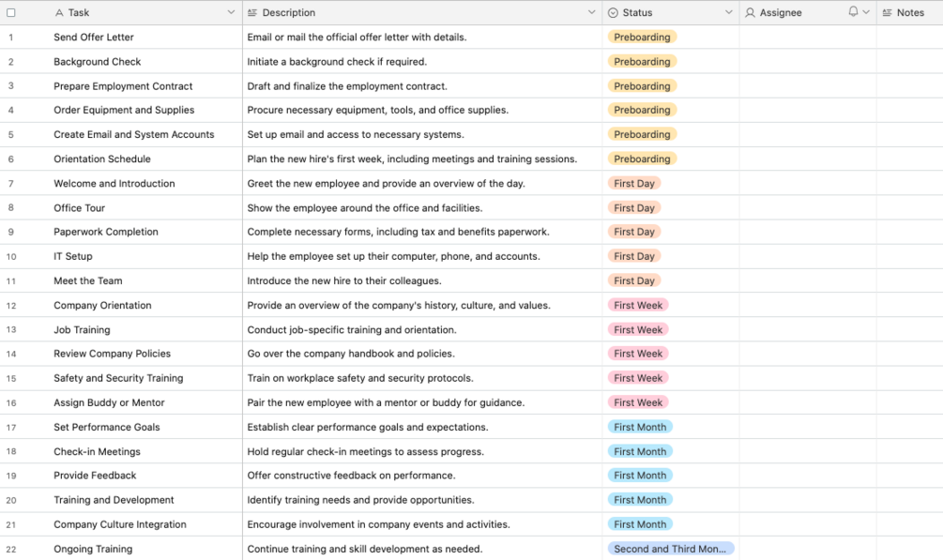
Task: Select the Notes column header
Action: click(910, 13)
